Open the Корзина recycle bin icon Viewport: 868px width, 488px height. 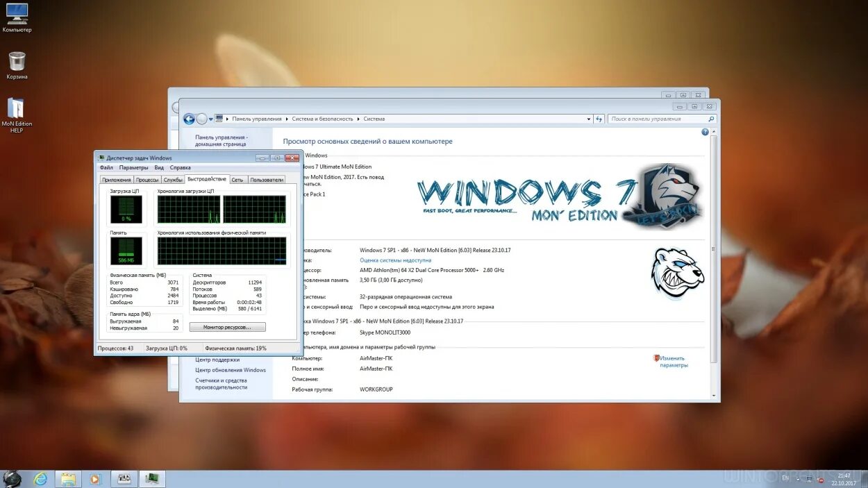[17, 65]
